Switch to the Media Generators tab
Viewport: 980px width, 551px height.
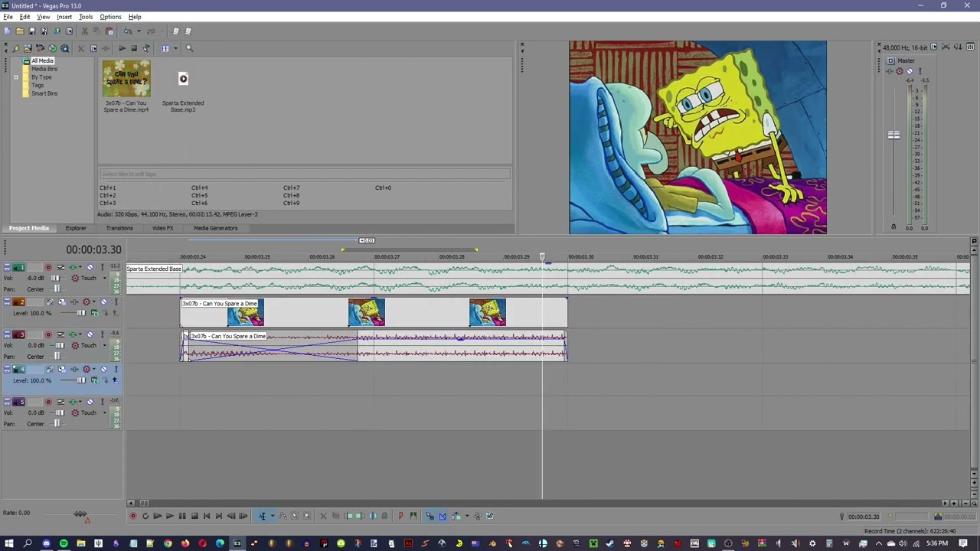point(216,228)
